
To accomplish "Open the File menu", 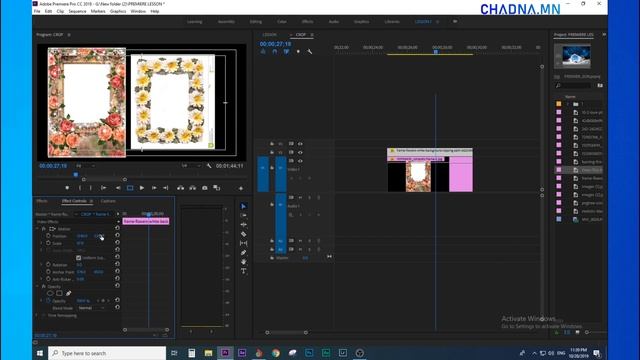I will click(37, 11).
